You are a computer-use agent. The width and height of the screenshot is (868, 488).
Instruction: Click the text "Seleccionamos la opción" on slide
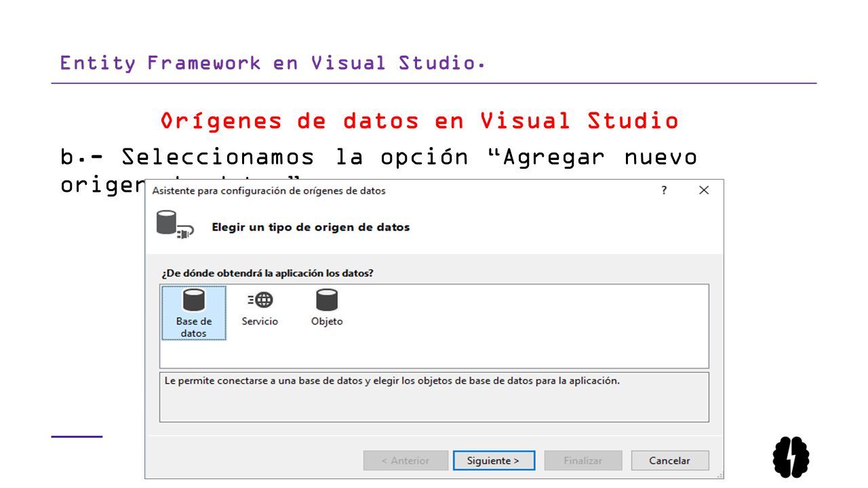[x=290, y=157]
